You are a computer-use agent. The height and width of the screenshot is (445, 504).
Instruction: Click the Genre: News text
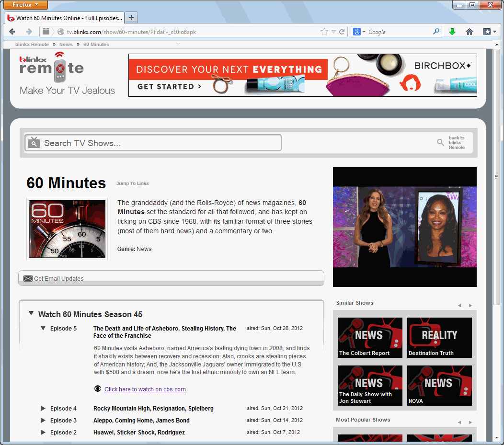click(x=134, y=249)
